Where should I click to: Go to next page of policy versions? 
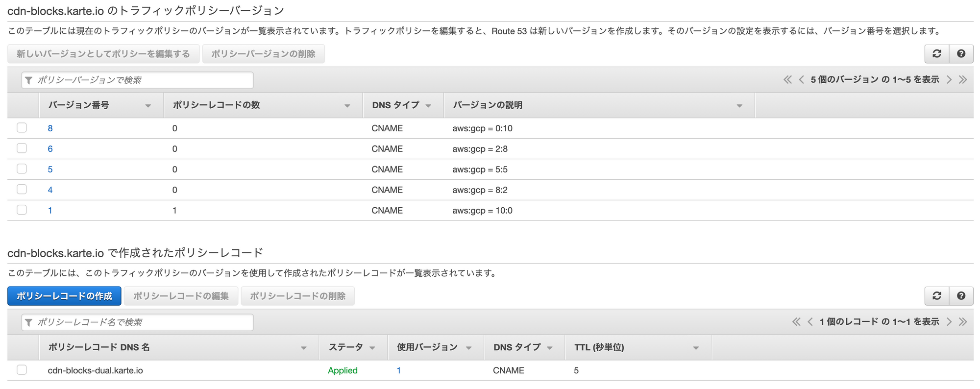(x=949, y=80)
